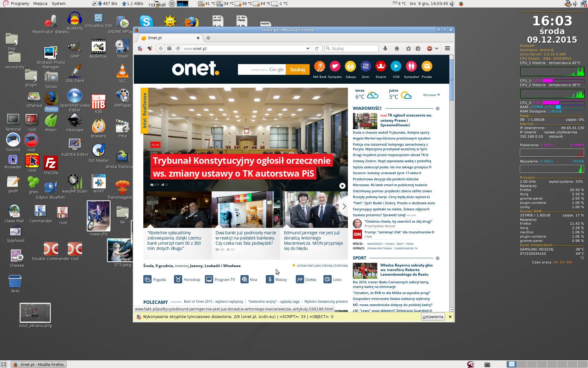Click the Google search field on Onet
Screen dimensions: 588x368
click(x=262, y=70)
